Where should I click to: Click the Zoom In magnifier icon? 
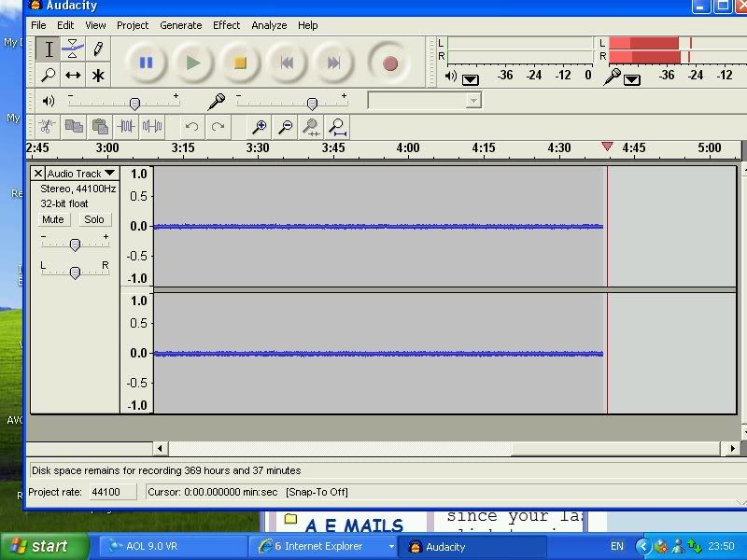coord(260,126)
